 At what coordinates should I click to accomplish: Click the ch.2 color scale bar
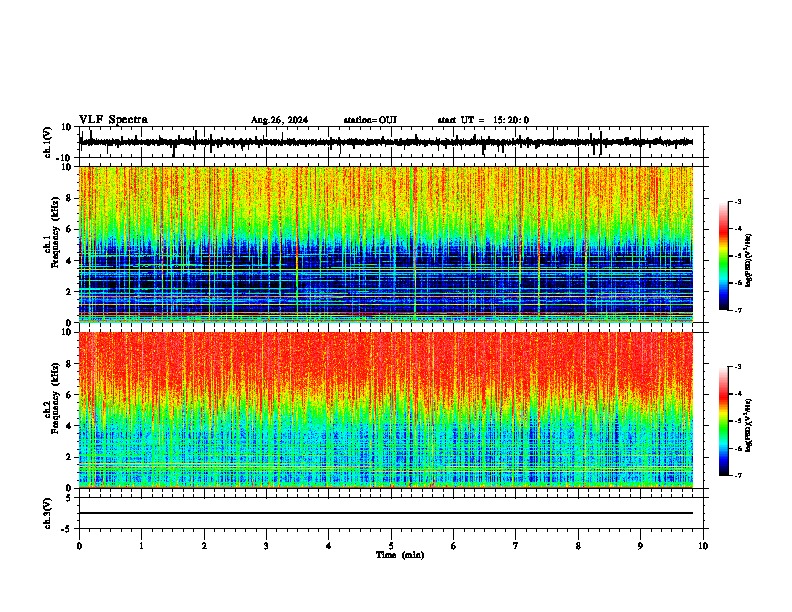(x=724, y=421)
